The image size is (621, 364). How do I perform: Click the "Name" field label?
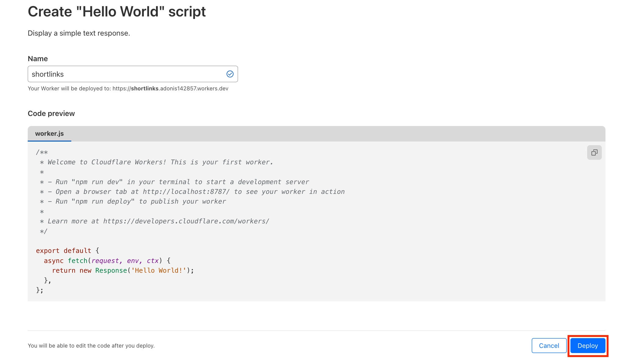tap(38, 59)
